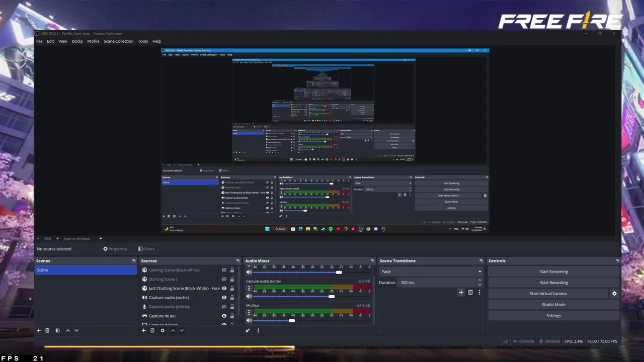Show the Gaming Scene (Black-White) source
The height and width of the screenshot is (362, 644).
click(224, 270)
